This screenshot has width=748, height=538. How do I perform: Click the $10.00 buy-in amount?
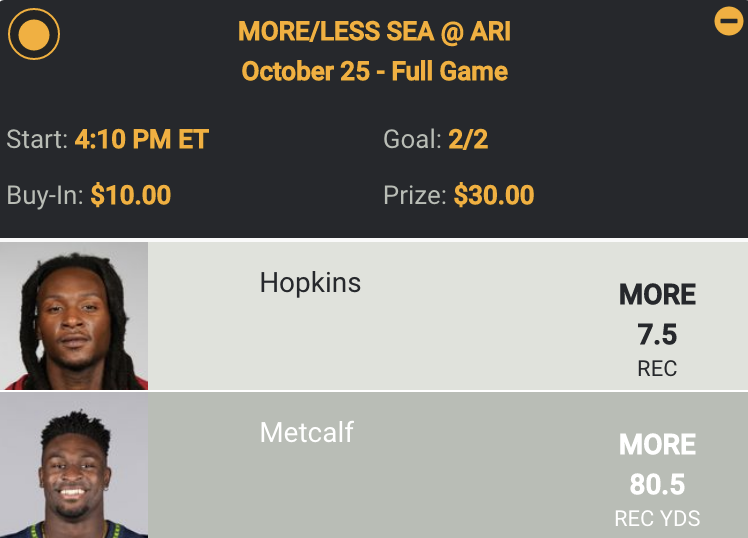click(x=130, y=195)
